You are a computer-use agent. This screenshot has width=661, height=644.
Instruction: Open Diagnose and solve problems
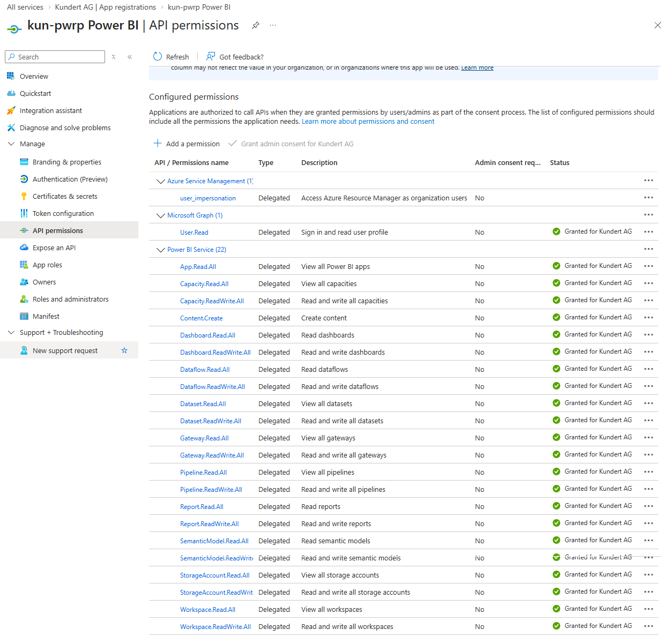pyautogui.click(x=65, y=128)
